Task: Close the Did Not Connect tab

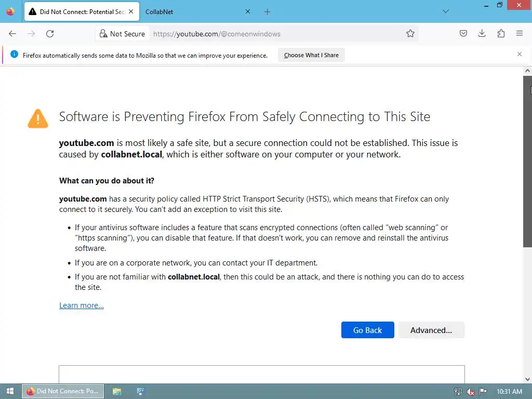Action: pos(131,11)
